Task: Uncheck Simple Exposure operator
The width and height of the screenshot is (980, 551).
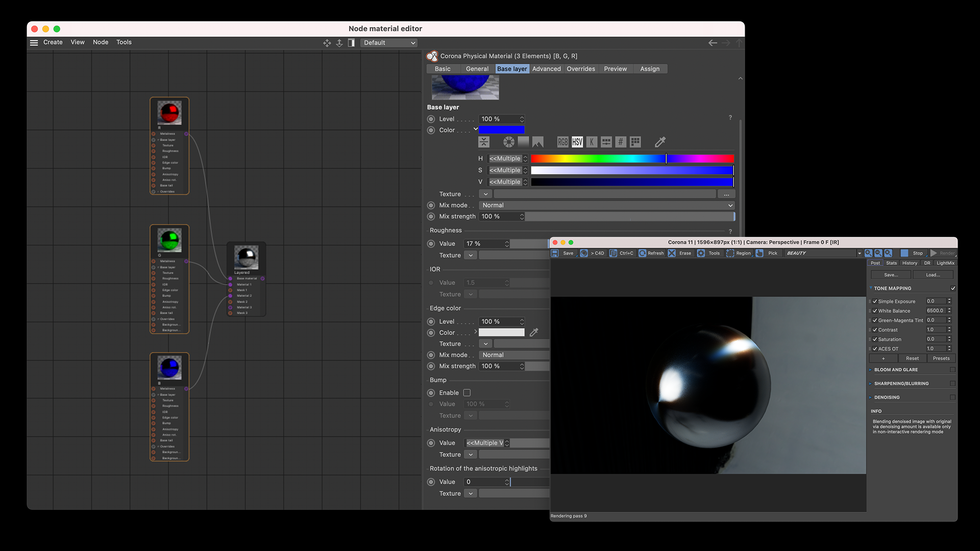Action: point(875,302)
